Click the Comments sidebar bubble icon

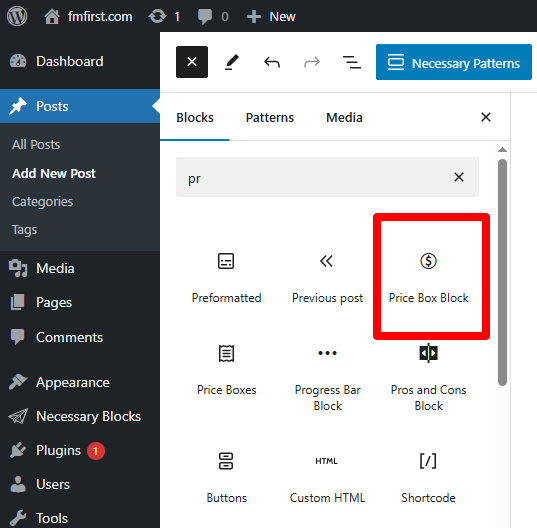(x=18, y=337)
